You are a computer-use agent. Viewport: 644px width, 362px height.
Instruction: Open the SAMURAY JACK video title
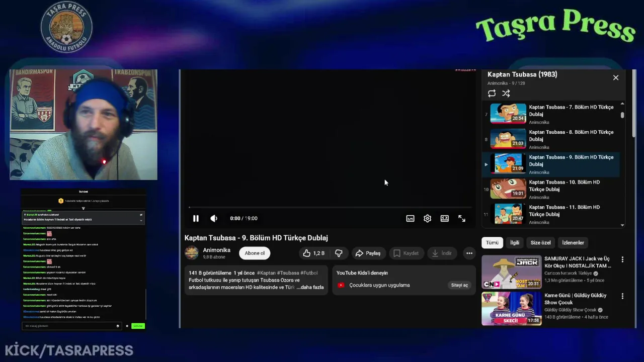[x=578, y=262]
